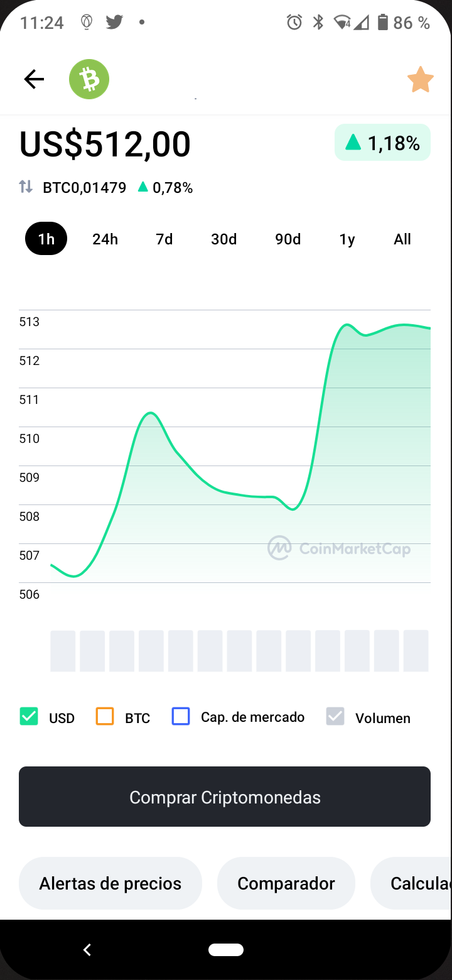452x980 pixels.
Task: Tap the 1,18% change badge
Action: pyautogui.click(x=382, y=143)
